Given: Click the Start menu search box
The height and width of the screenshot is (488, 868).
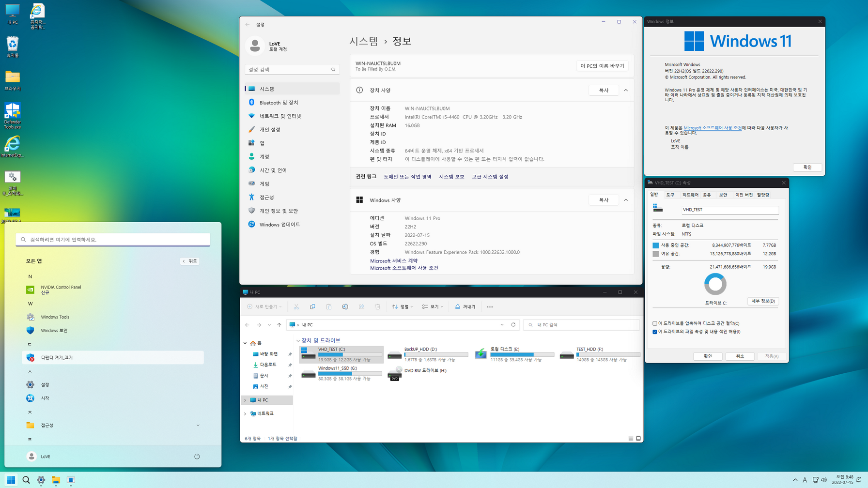Looking at the screenshot, I should (x=113, y=240).
